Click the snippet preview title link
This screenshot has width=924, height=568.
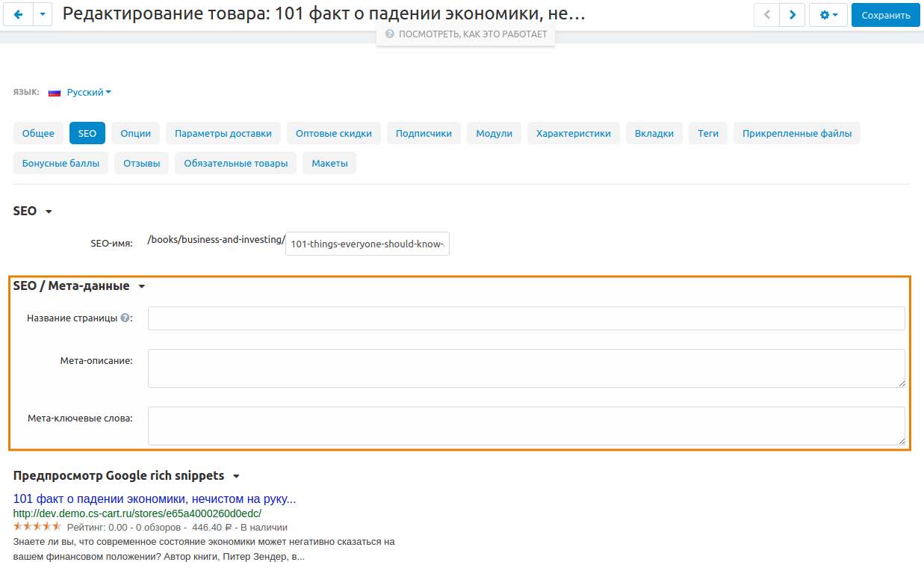tap(155, 499)
